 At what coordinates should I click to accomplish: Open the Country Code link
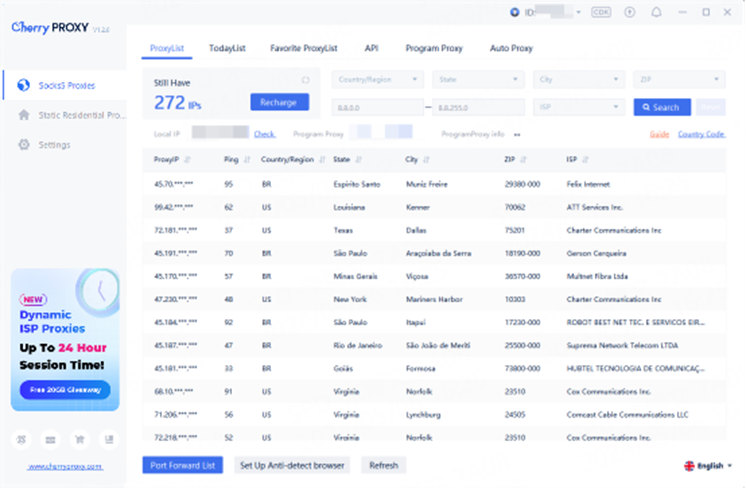(701, 134)
